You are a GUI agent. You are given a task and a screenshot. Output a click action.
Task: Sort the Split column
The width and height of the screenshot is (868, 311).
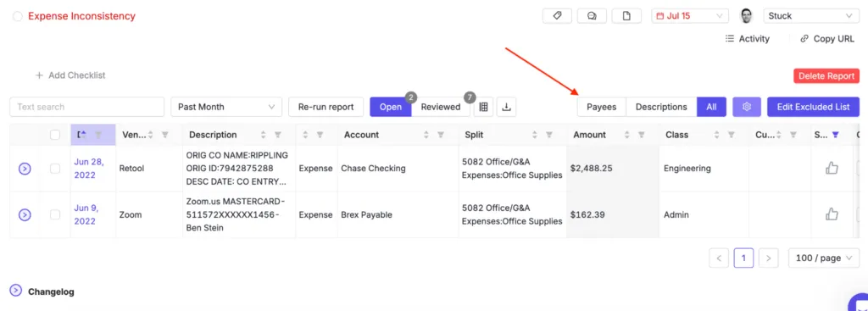click(535, 135)
